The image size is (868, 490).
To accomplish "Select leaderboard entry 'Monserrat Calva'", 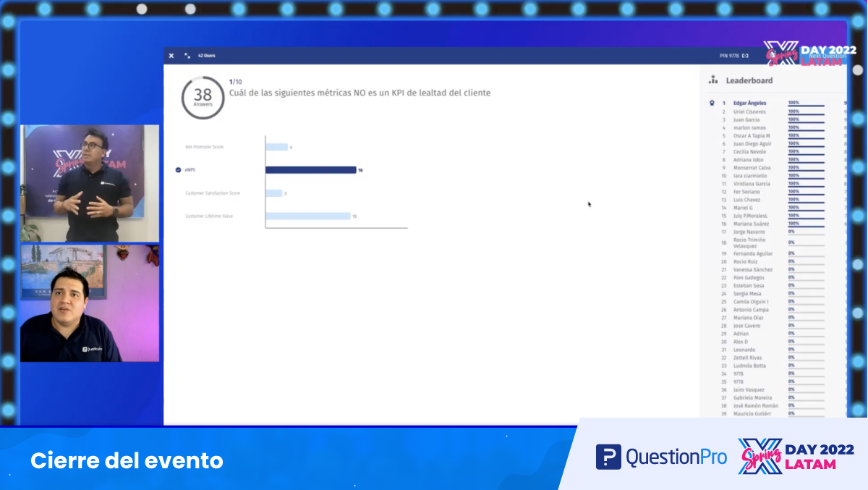I will tap(751, 168).
